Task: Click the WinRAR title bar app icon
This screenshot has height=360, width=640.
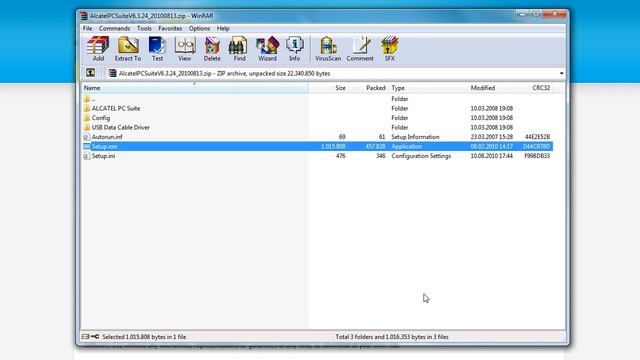Action: click(84, 16)
